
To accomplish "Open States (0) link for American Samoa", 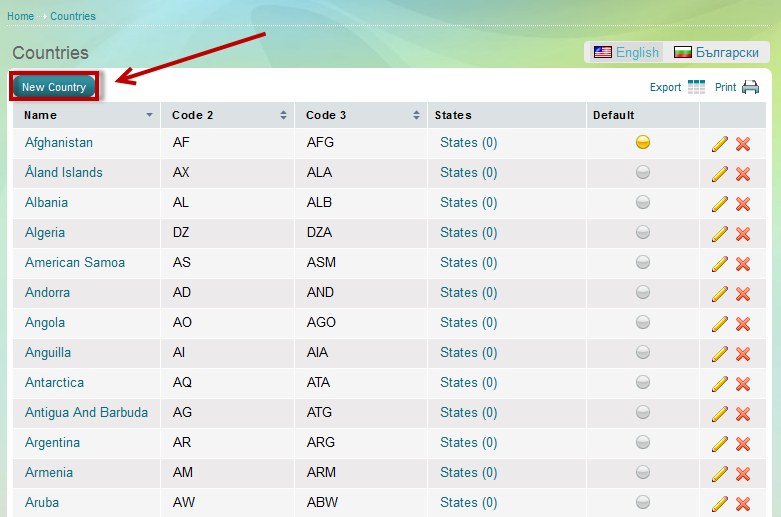I will 468,263.
